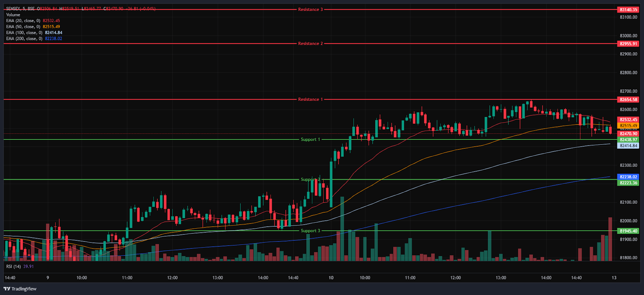Click the Resistance 2 line label
Screen dimensions: 644x295
coord(310,43)
